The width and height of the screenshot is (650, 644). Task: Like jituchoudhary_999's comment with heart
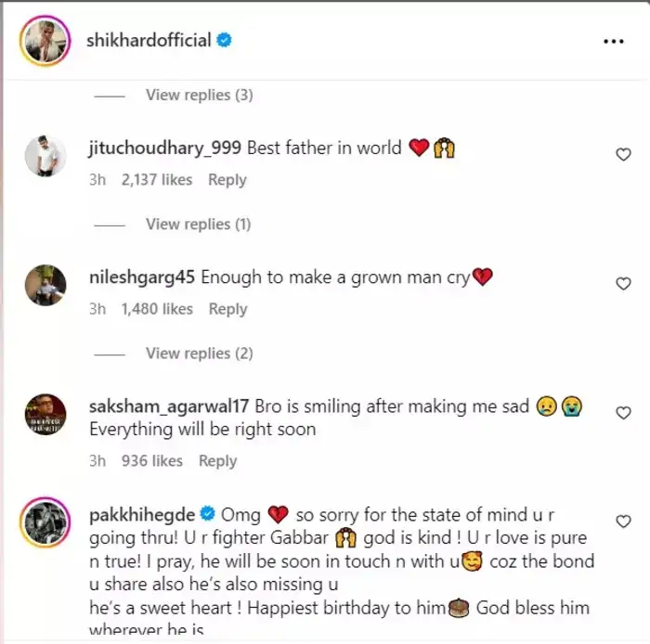point(624,154)
